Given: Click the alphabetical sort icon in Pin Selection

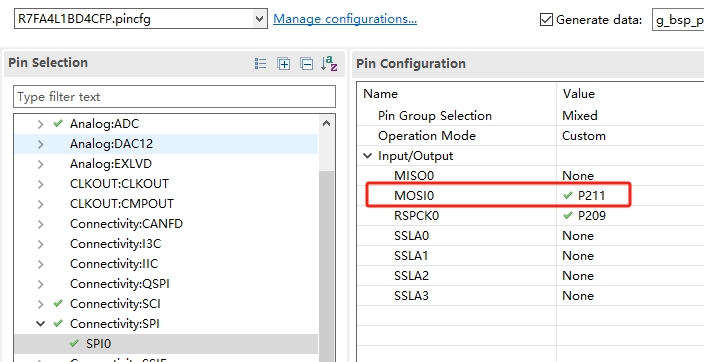Looking at the screenshot, I should pos(329,64).
